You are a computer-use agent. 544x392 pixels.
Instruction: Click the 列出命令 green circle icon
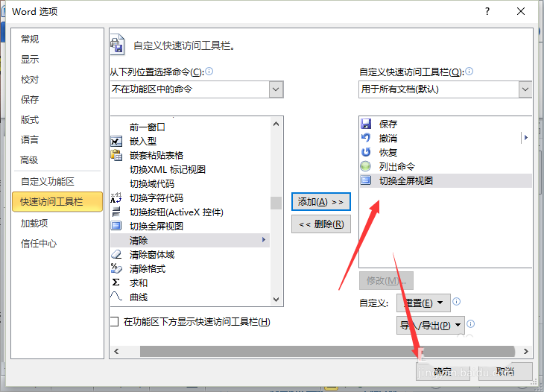[x=366, y=166]
